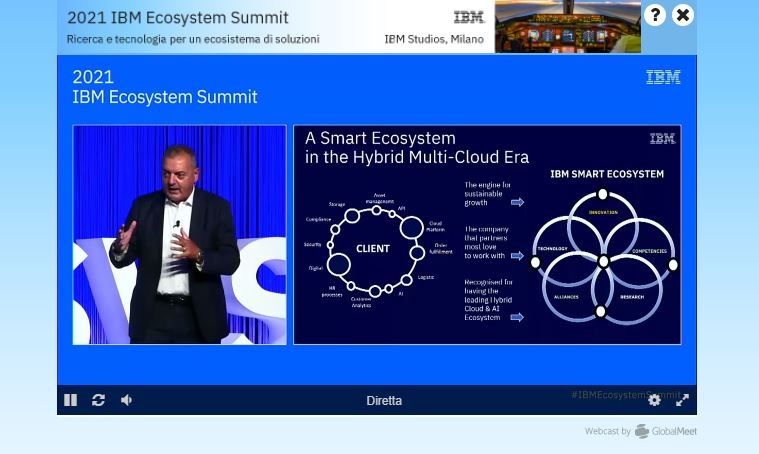
Task: Enter fullscreen mode
Action: coord(682,400)
